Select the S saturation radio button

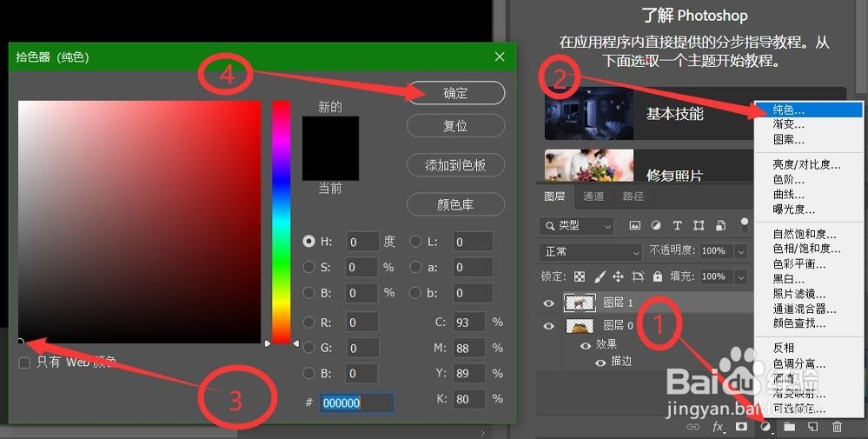click(309, 267)
